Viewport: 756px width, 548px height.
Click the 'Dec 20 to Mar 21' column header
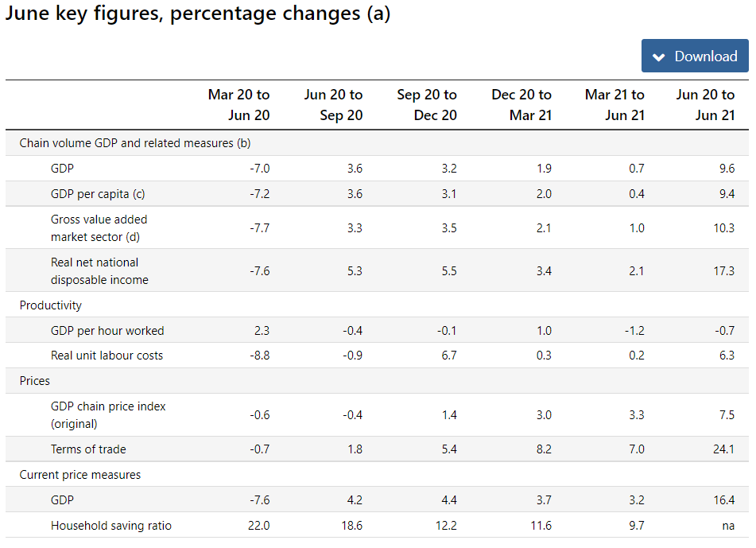[x=521, y=105]
